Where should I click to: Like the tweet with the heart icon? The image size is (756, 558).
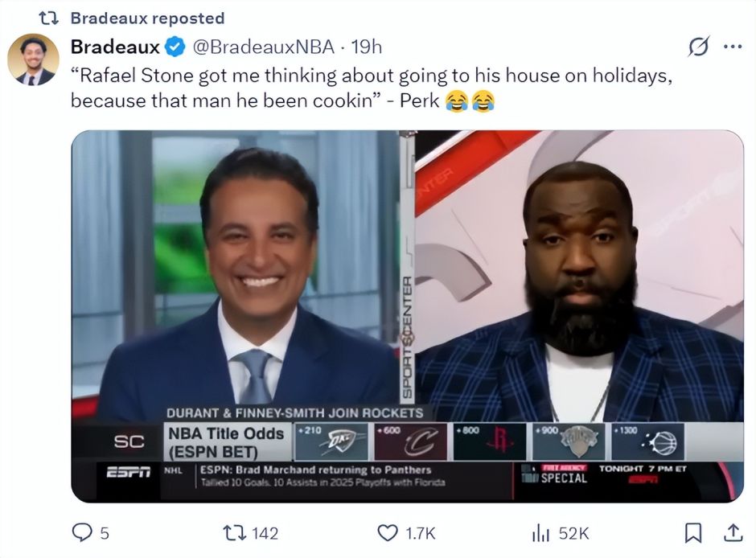[x=388, y=532]
